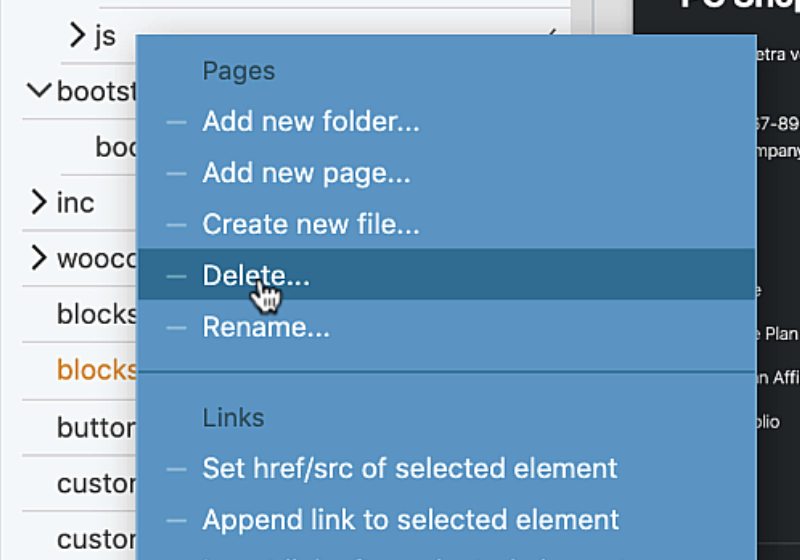
Task: Select the boo file nested under bootstrap
Action: 116,147
